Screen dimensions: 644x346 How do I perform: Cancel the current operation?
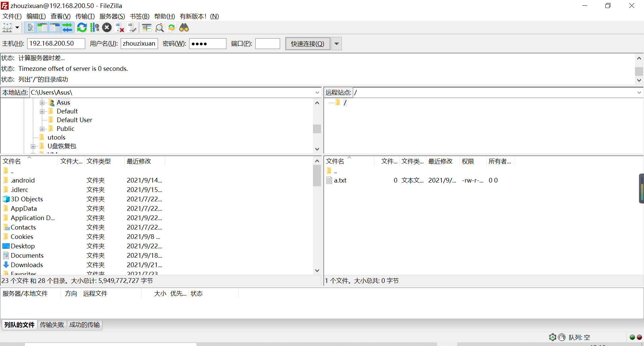pyautogui.click(x=107, y=28)
